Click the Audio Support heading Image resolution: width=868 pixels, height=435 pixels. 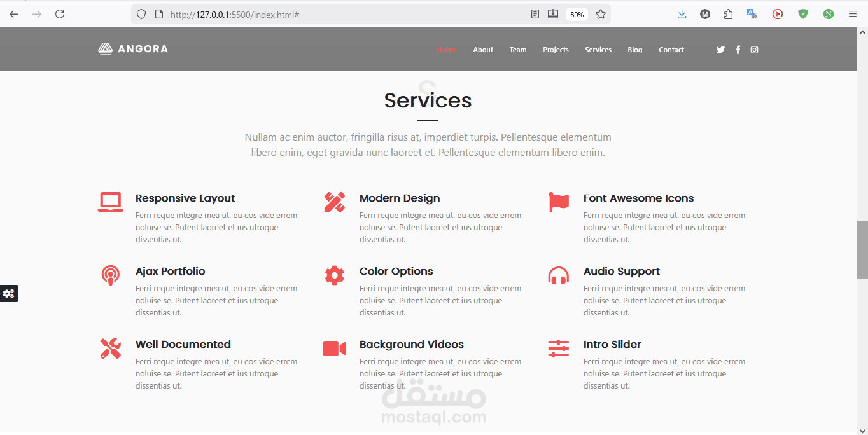[x=622, y=272]
